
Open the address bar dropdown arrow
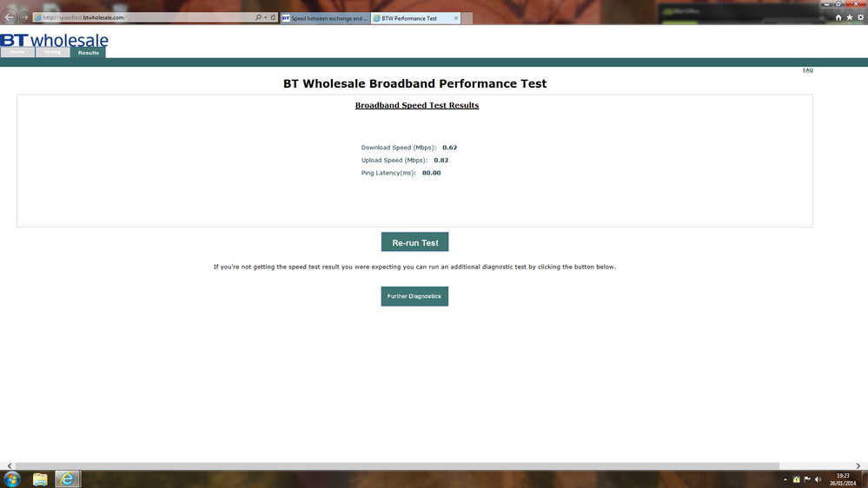coord(266,17)
